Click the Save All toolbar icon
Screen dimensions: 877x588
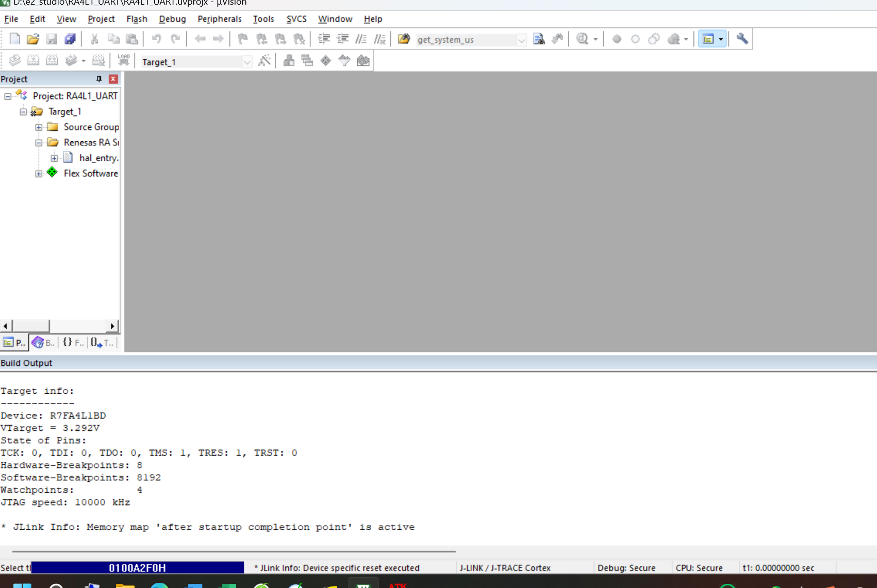pos(70,39)
